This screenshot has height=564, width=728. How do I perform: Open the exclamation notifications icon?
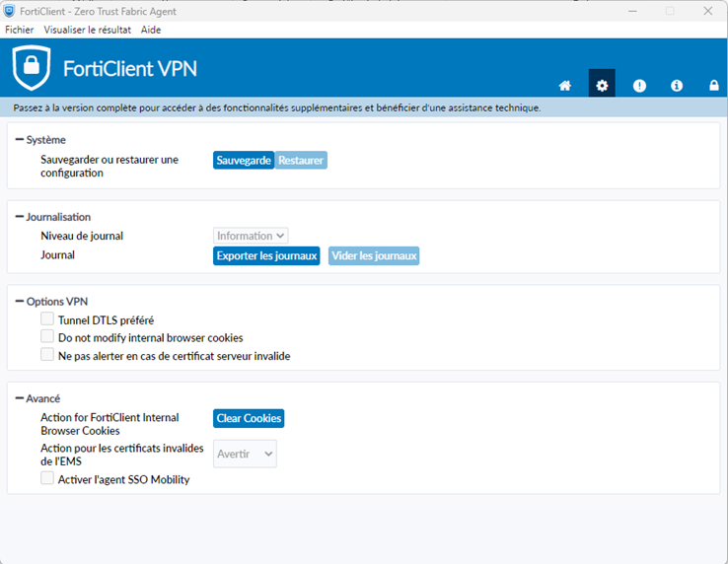coord(639,86)
